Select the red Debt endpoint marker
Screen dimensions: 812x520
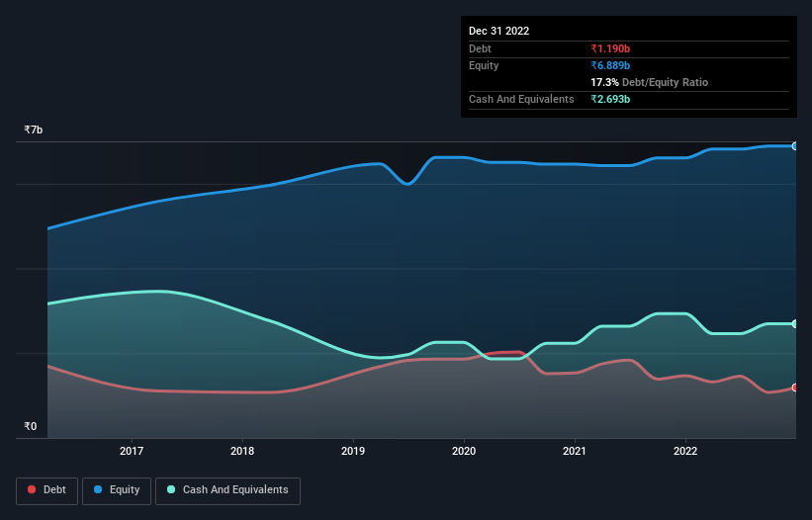coord(795,388)
